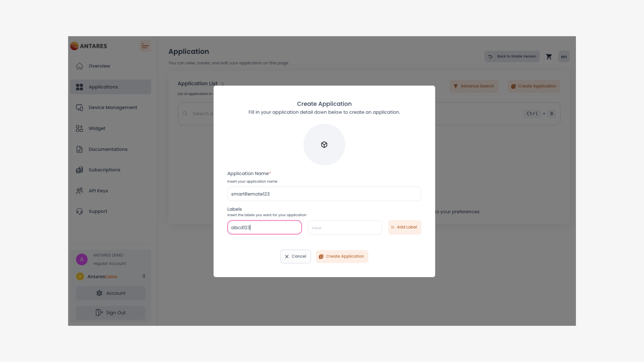Click the cube application image placeholder
This screenshot has height=362, width=644.
[x=324, y=144]
